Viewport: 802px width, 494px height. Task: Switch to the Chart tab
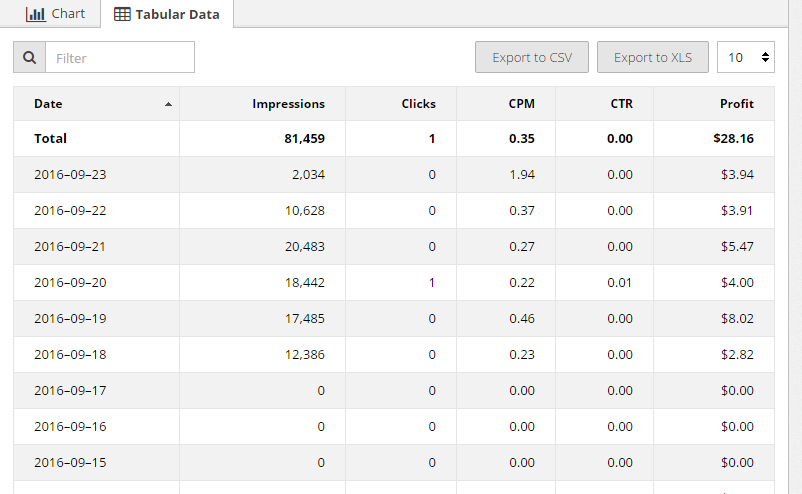coord(56,14)
